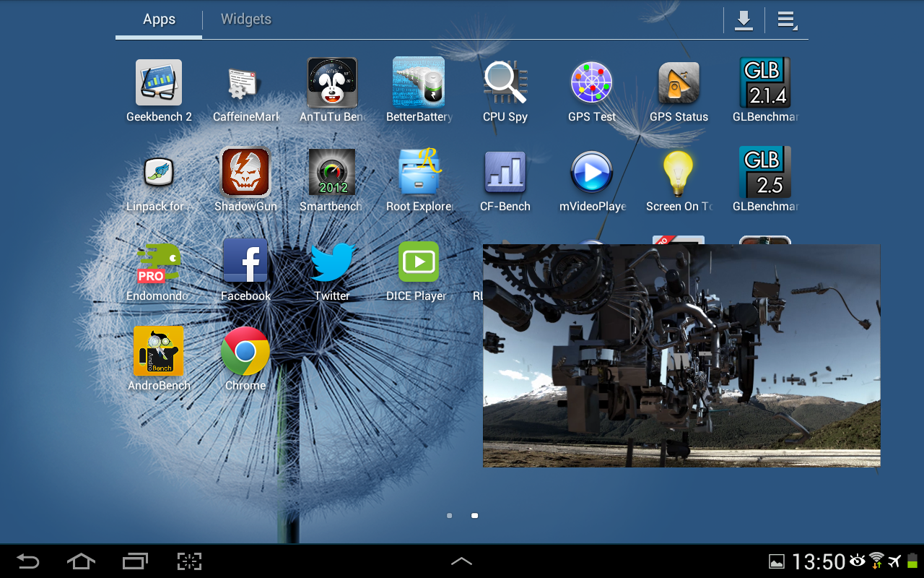Open the Linpack app
924x578 pixels.
159,181
